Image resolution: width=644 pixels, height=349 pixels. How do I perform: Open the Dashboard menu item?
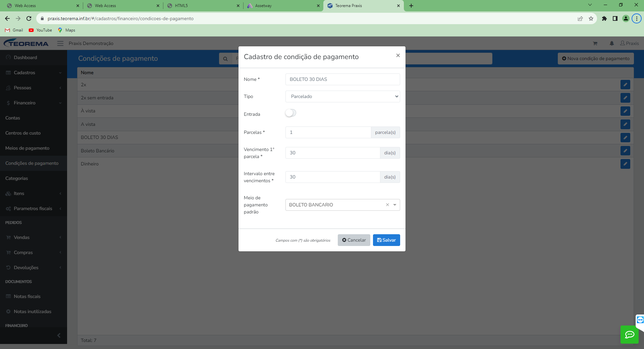(x=34, y=57)
